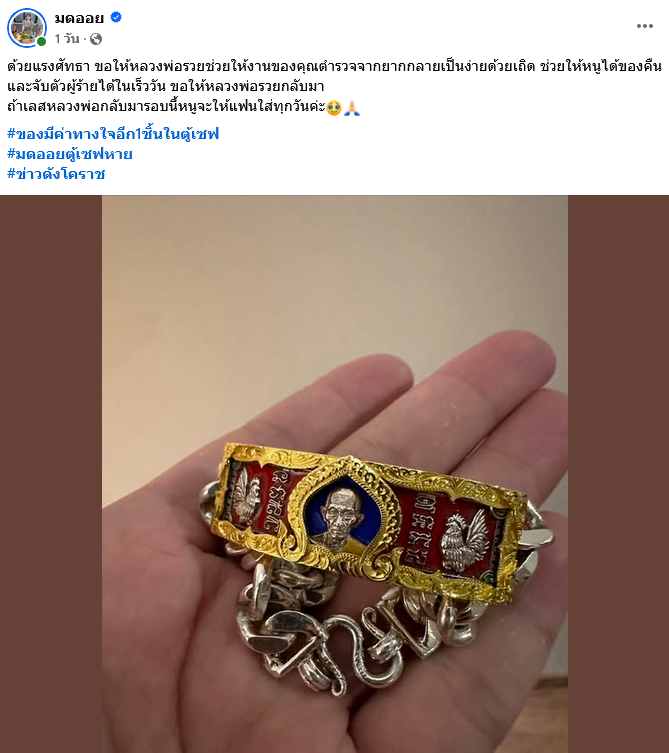Open hashtag #ของมีค่าทางใจอีก1ชิ้นในตู้เซฟ
The image size is (669, 753).
113,134
